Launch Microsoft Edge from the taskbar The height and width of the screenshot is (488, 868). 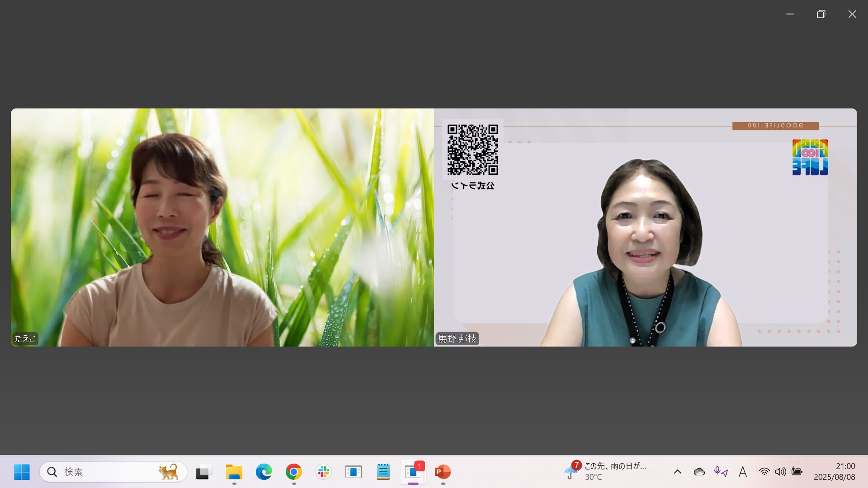(x=264, y=472)
